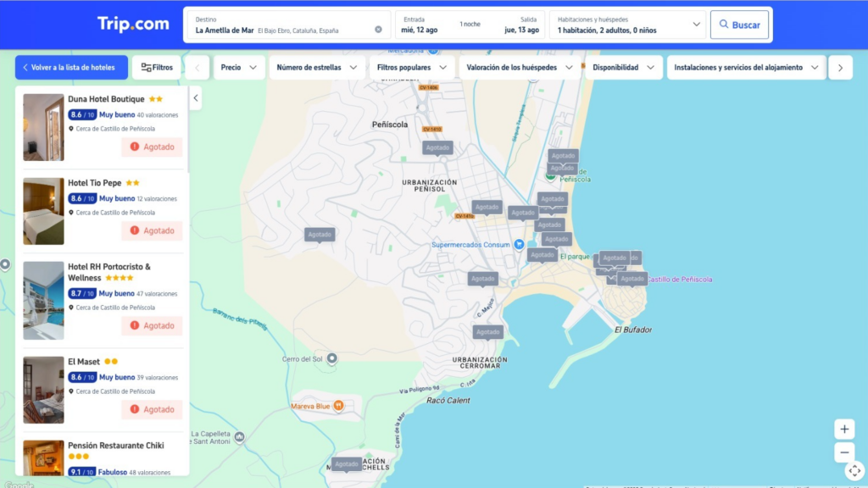Zoom in on the map
The width and height of the screenshot is (868, 488).
844,429
